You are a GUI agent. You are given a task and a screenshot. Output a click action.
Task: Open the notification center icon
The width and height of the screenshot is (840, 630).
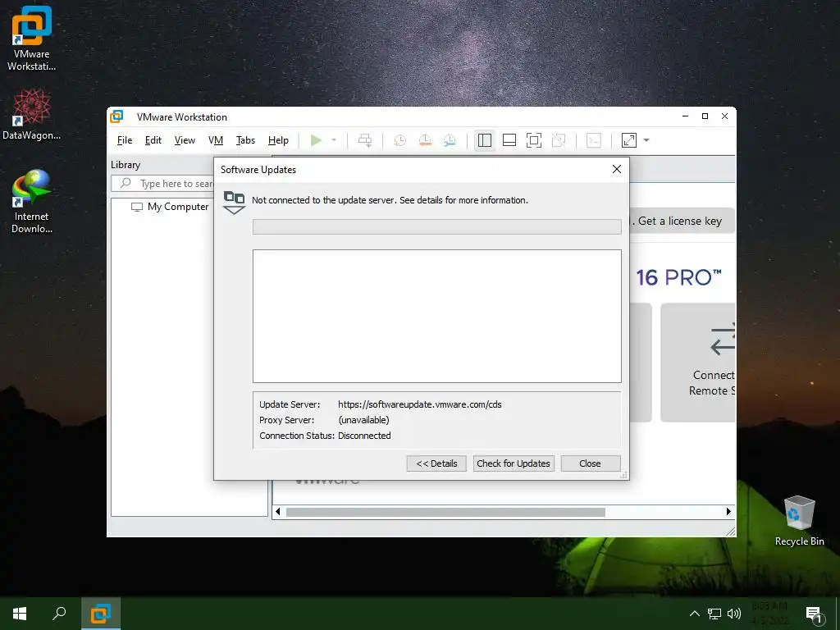pos(814,614)
